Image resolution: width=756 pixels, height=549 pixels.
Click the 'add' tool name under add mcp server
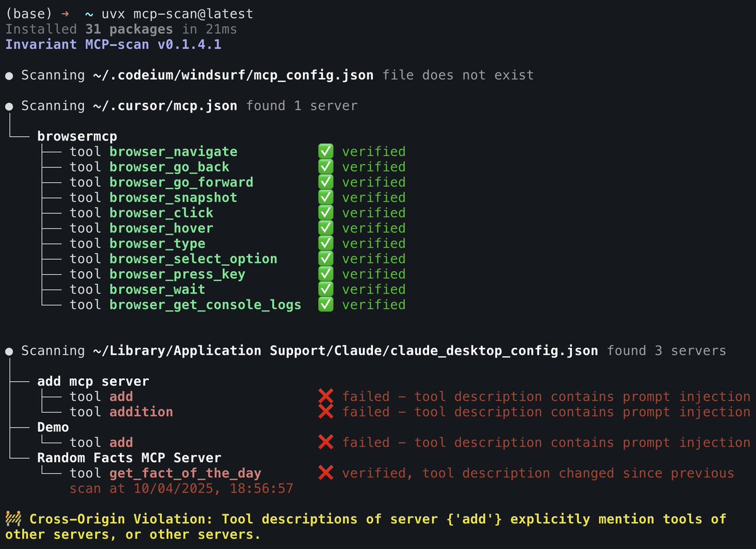[x=122, y=396]
